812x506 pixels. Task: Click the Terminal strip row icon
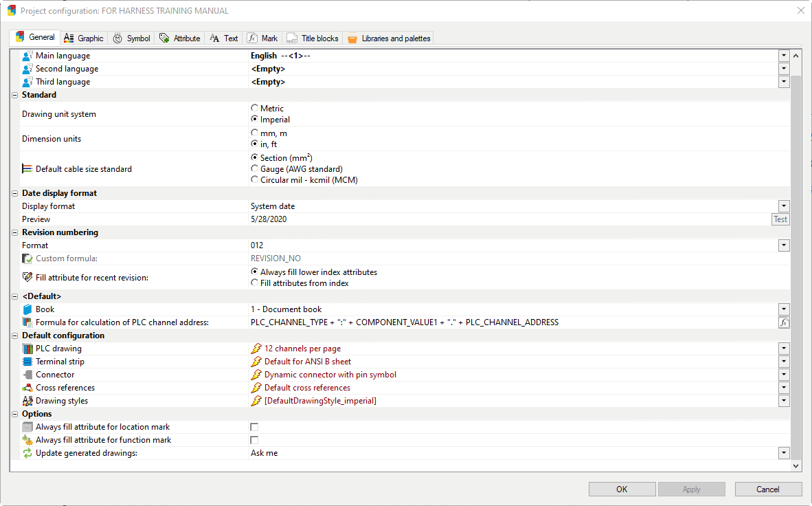[27, 362]
